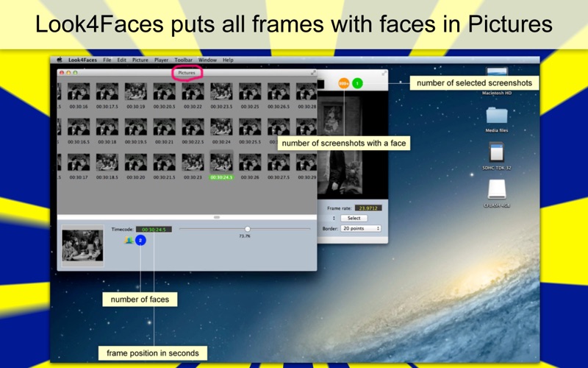Select the thumbnail at 00:30:18.5
This screenshot has height=368, width=588.
[107, 162]
